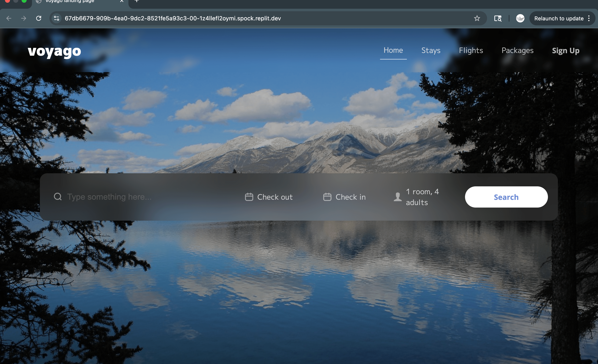Click the Google Lens search icon
Viewport: 598px width, 364px height.
(x=498, y=18)
